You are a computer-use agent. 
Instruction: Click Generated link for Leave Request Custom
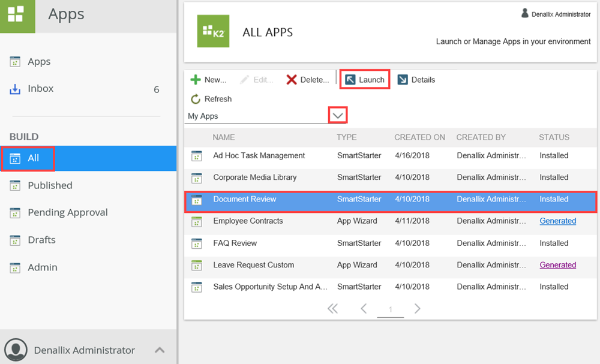557,265
